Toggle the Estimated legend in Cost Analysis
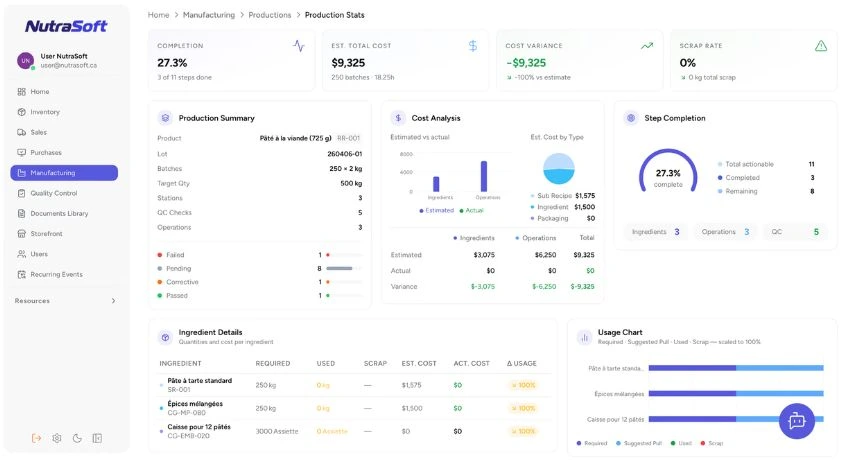Image resolution: width=847 pixels, height=460 pixels. pyautogui.click(x=436, y=211)
